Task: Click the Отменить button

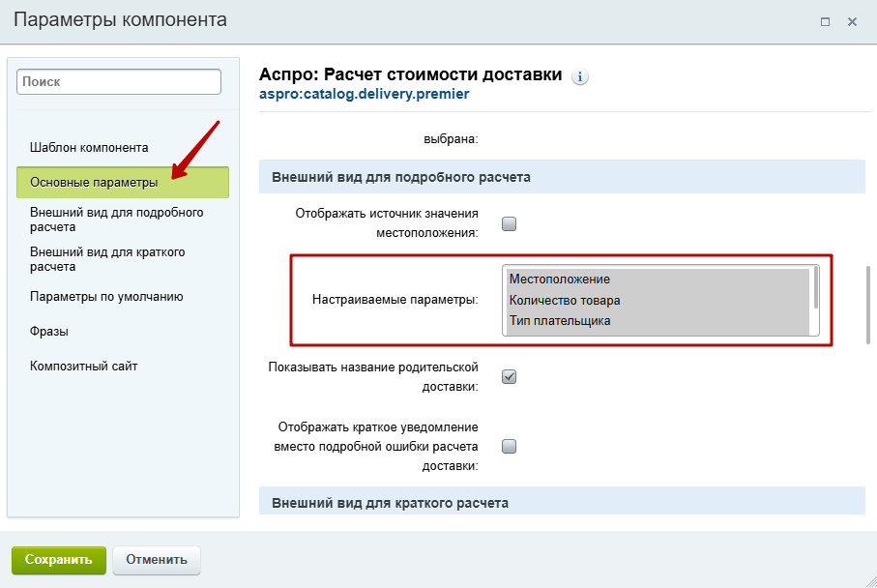Action: (157, 560)
